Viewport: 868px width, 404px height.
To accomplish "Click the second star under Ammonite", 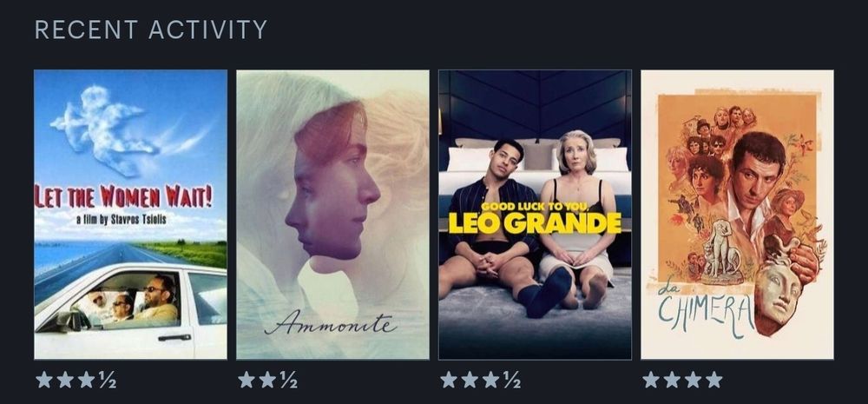I will point(267,380).
